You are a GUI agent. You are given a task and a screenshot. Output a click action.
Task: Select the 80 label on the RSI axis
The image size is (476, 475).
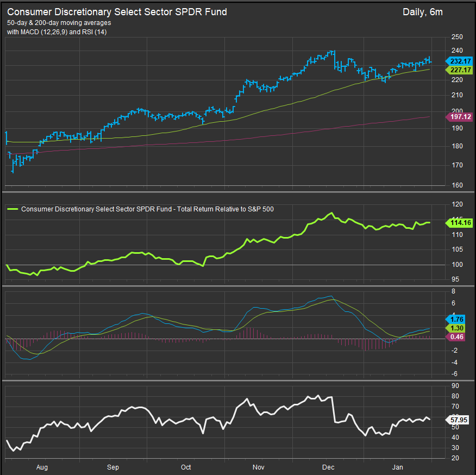455,396
